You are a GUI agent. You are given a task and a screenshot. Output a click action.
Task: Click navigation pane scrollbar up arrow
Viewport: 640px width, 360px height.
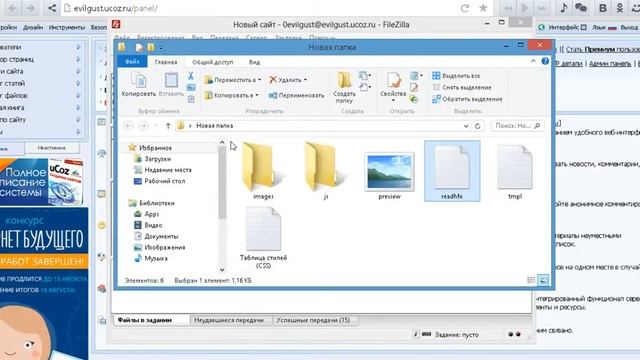(x=222, y=142)
